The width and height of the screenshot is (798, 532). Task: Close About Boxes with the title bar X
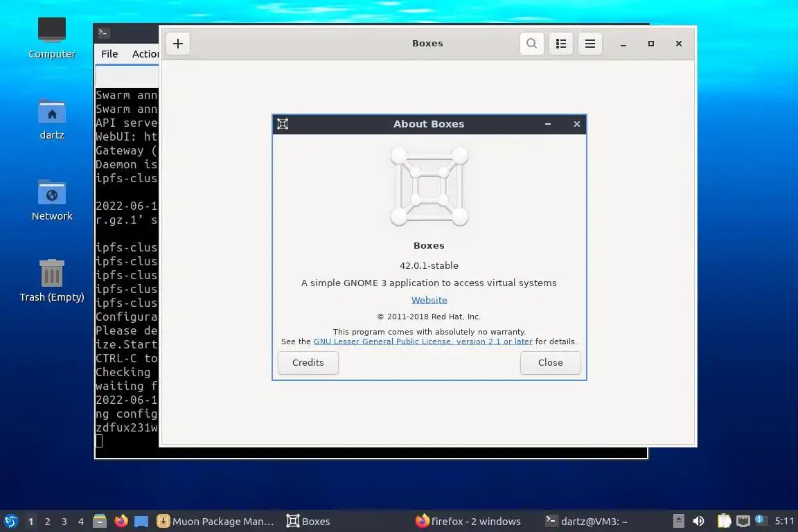576,124
